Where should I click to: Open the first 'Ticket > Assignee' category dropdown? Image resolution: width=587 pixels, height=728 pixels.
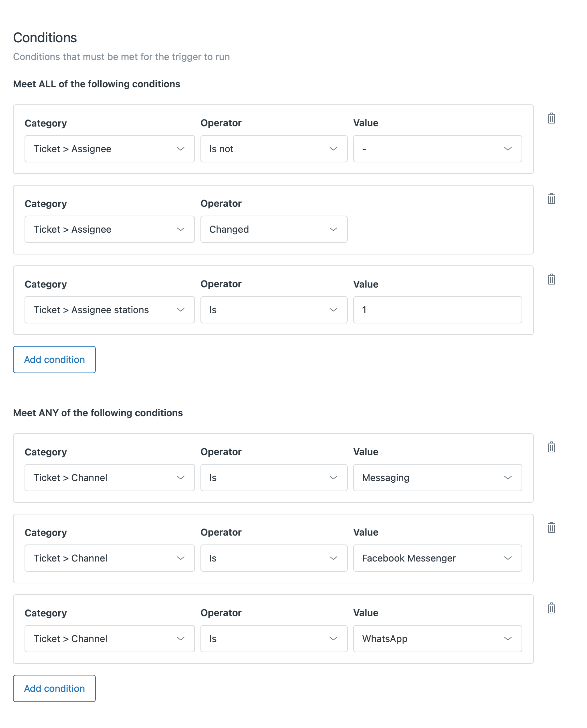pos(109,149)
